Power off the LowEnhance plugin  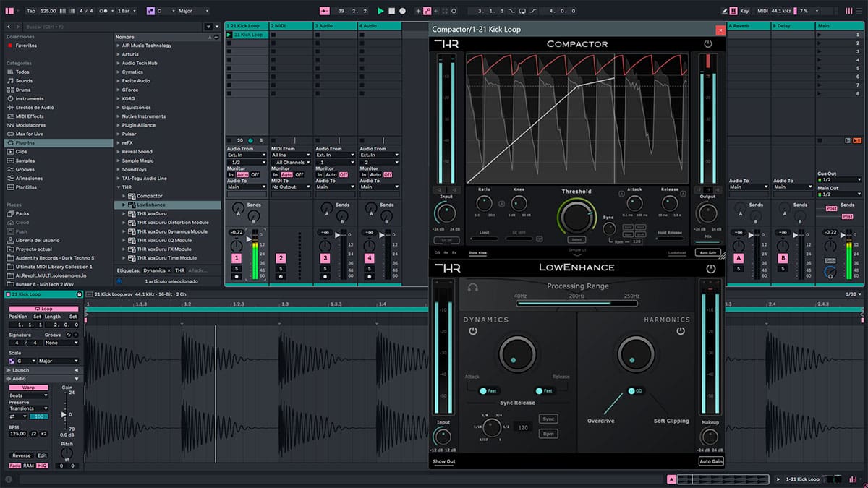tap(711, 268)
